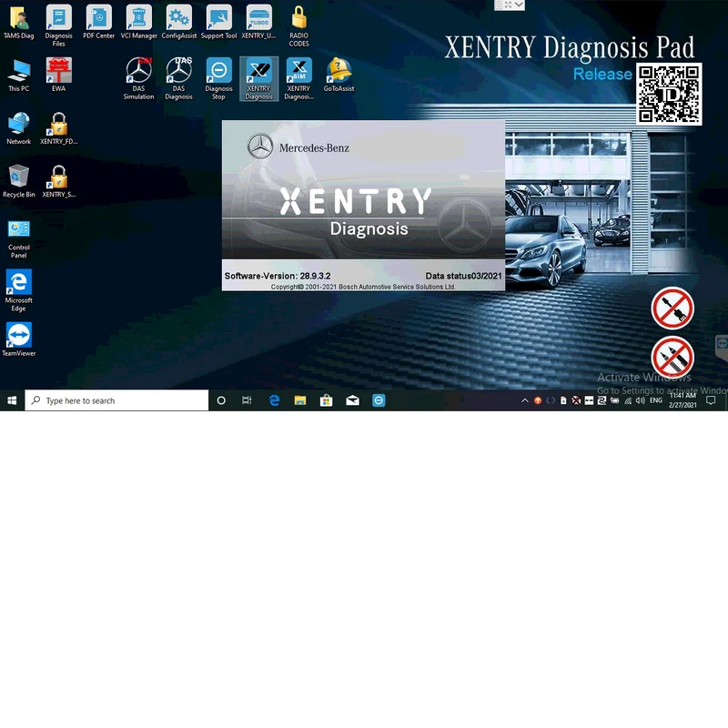Image resolution: width=728 pixels, height=728 pixels.
Task: Open the Windows Start menu
Action: pyautogui.click(x=12, y=400)
